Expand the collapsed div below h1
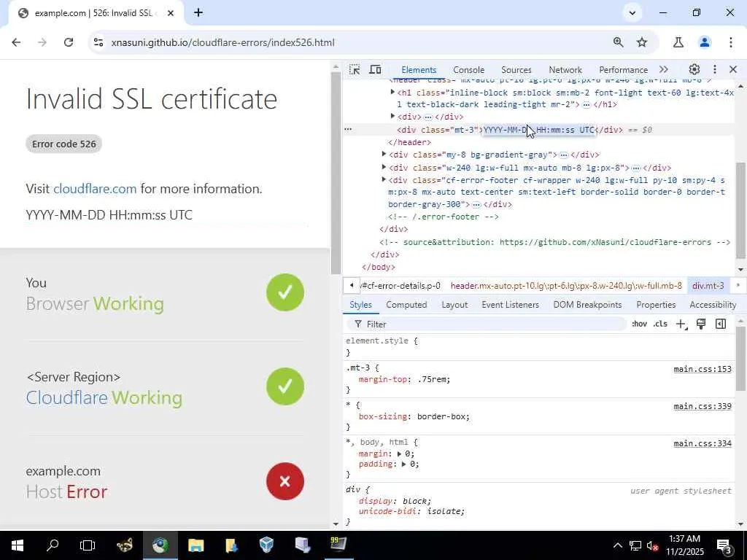This screenshot has width=747, height=560. [392, 116]
